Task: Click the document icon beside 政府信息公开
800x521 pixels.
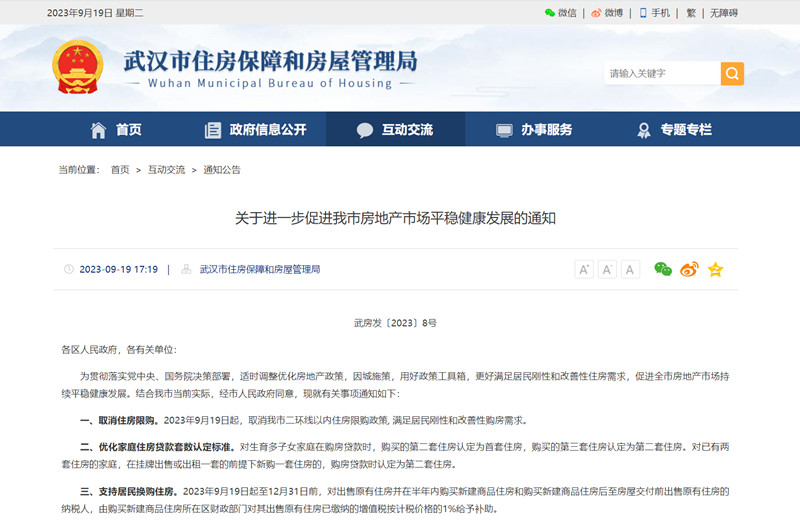Action: point(213,130)
